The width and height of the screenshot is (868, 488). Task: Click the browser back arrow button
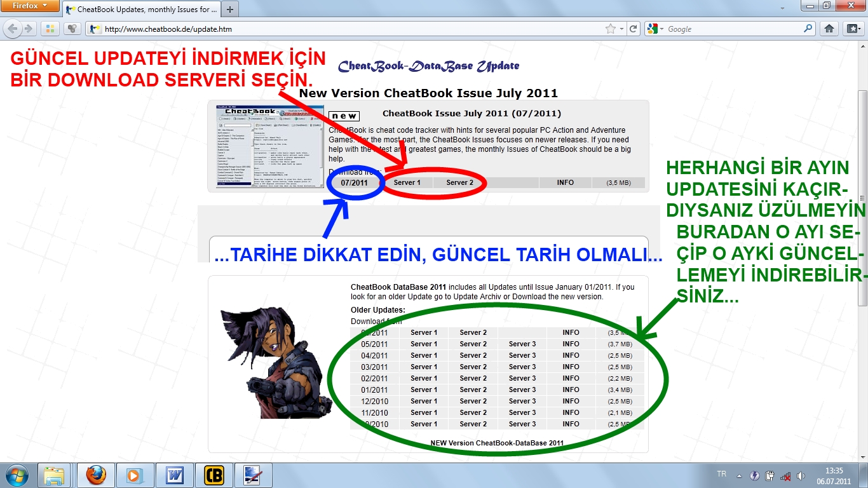click(13, 29)
